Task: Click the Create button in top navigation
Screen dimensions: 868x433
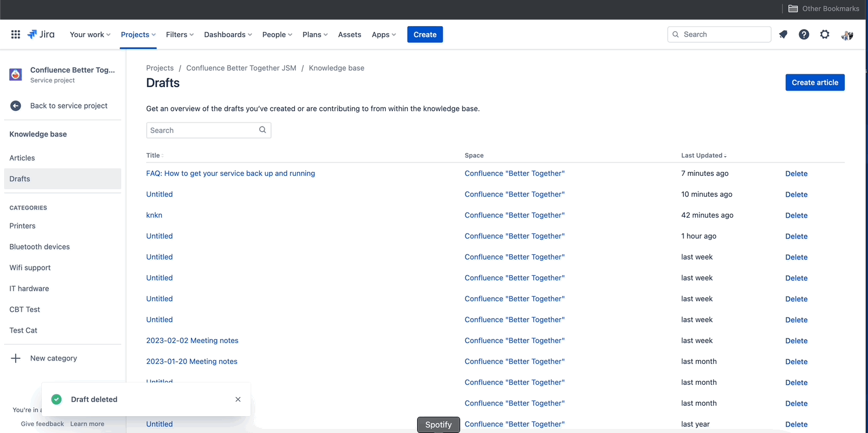Action: click(x=425, y=35)
